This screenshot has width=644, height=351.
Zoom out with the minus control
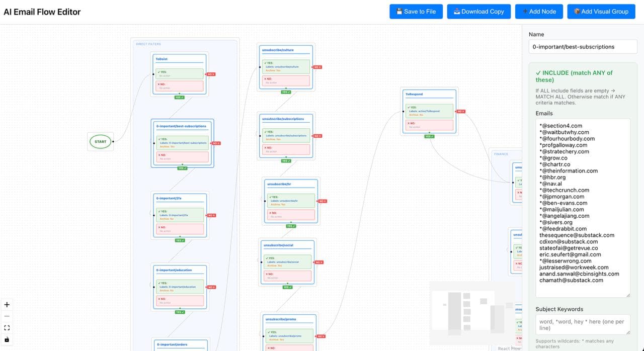[x=7, y=316]
